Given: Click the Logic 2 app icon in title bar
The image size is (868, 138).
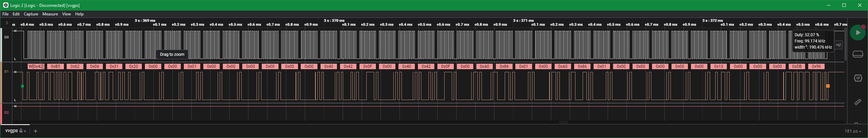Looking at the screenshot, I should point(5,5).
